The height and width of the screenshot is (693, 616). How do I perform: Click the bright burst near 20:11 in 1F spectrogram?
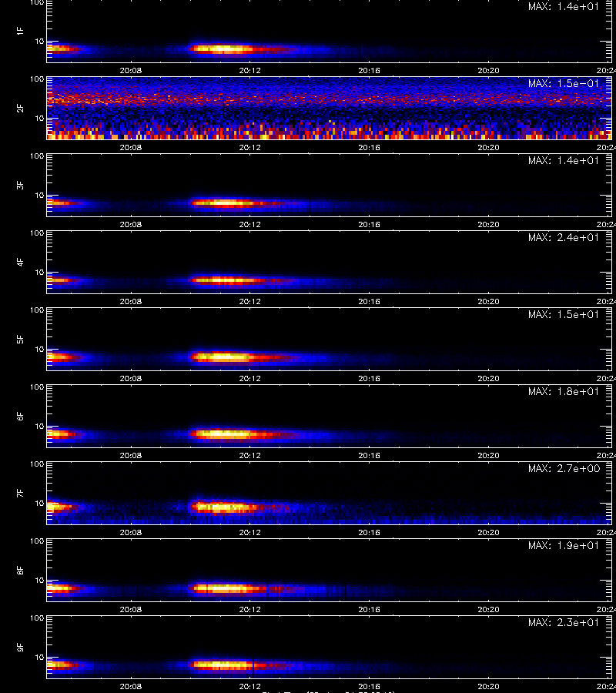[223, 49]
